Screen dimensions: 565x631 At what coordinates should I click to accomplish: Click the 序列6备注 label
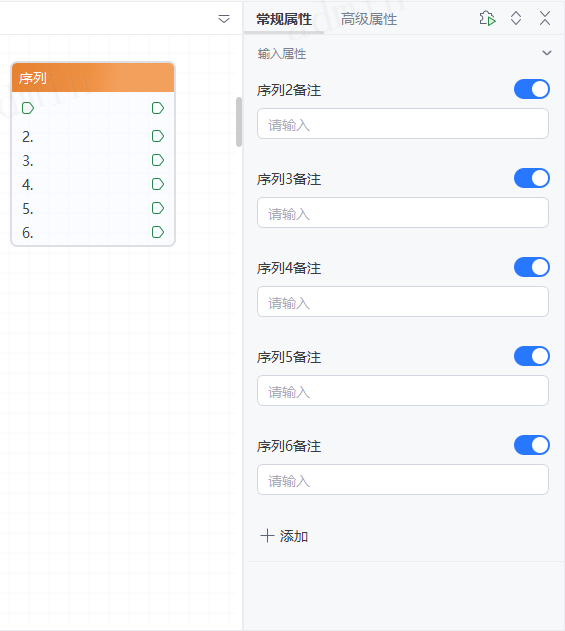point(289,446)
